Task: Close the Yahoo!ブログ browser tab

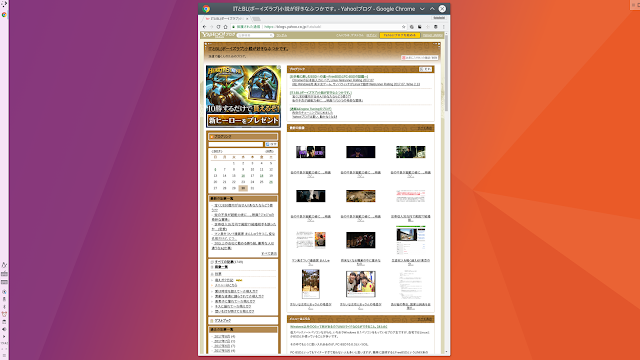Action: [247, 19]
